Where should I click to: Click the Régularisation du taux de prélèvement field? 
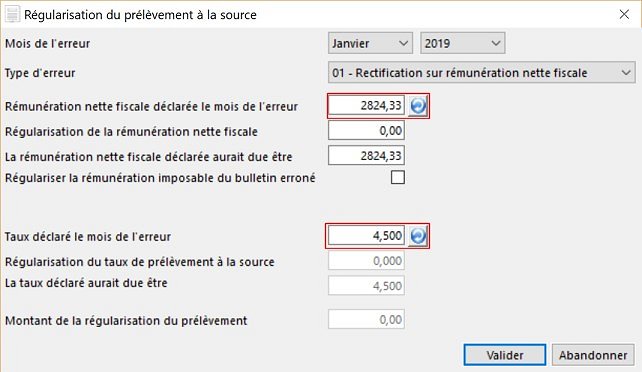click(x=366, y=261)
